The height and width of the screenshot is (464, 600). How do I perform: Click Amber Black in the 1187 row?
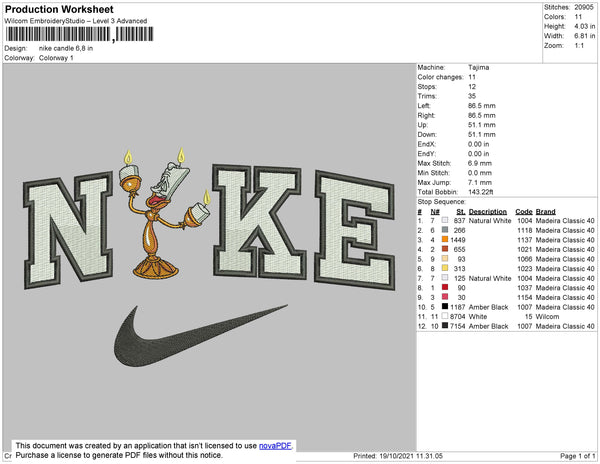point(488,307)
